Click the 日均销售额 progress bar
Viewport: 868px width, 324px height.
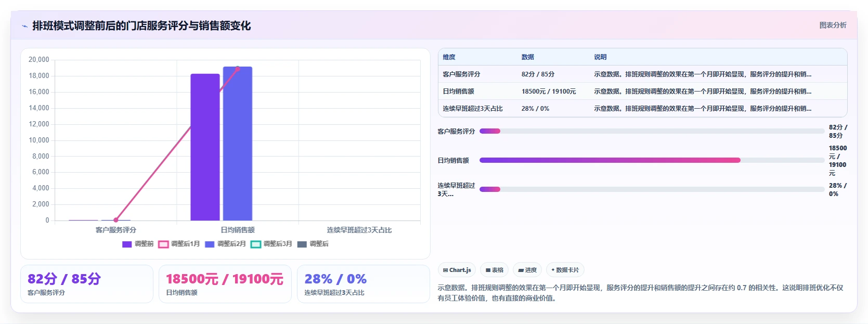point(652,160)
